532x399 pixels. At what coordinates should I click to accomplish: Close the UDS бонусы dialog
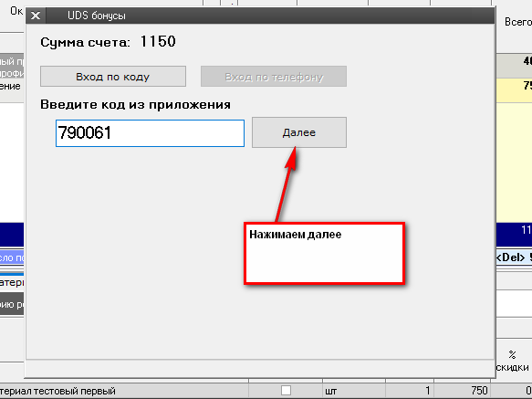click(x=36, y=16)
